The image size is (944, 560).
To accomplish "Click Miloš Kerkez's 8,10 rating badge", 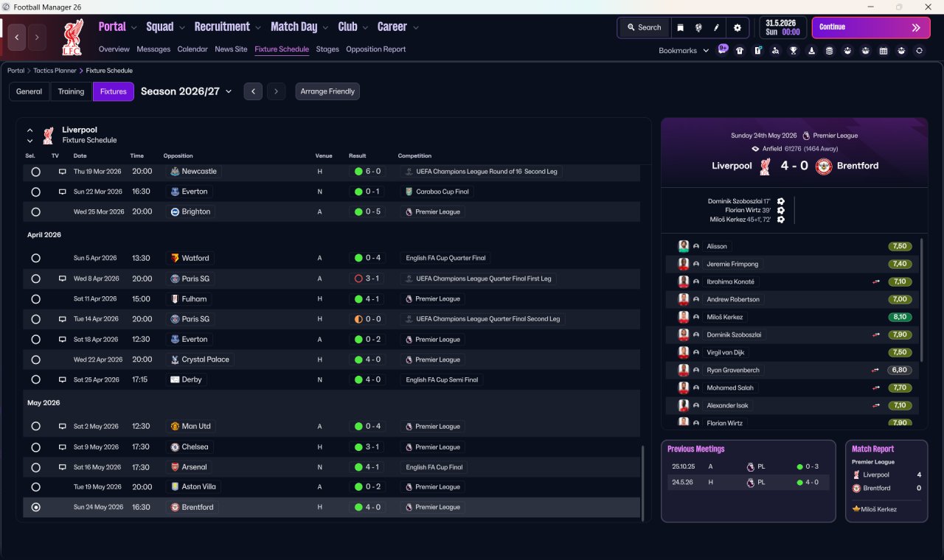I will (900, 317).
